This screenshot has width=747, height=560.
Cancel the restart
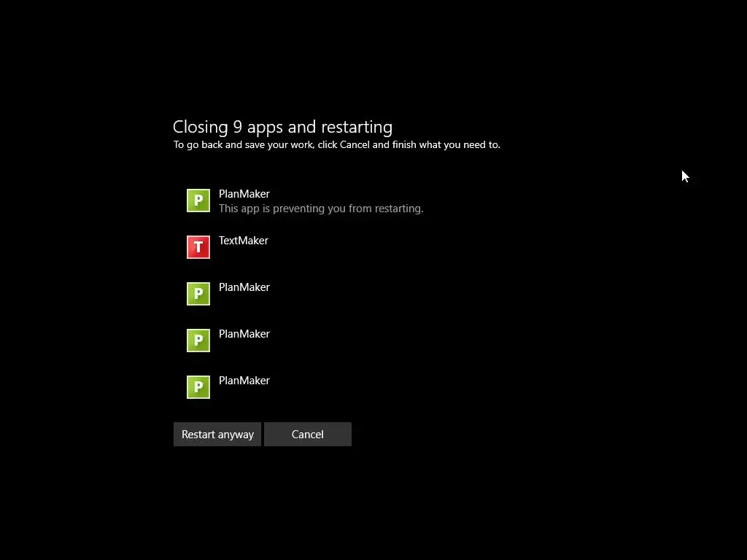tap(308, 435)
